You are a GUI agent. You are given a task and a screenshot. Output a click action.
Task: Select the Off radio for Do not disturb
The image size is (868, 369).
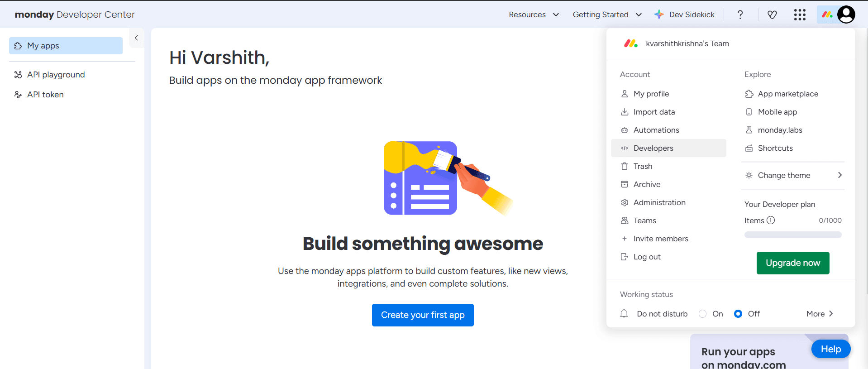click(738, 314)
